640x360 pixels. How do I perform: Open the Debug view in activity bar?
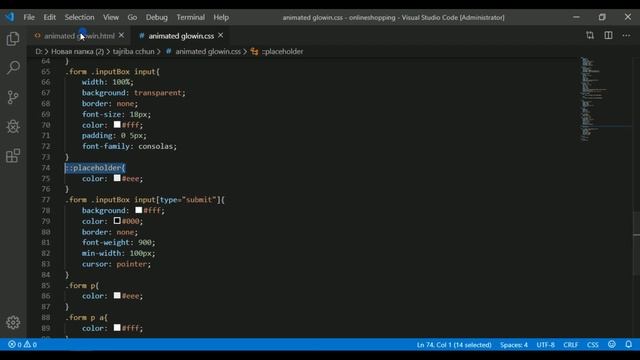point(13,127)
